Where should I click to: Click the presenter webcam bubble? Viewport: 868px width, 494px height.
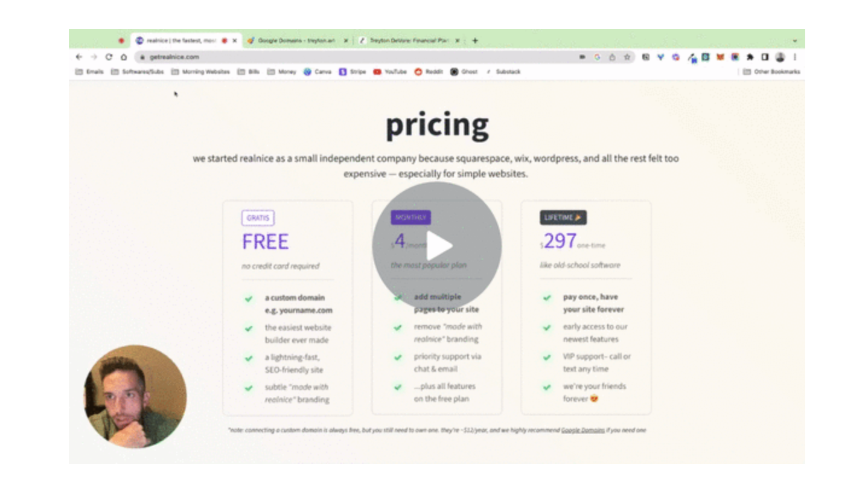[x=135, y=396]
